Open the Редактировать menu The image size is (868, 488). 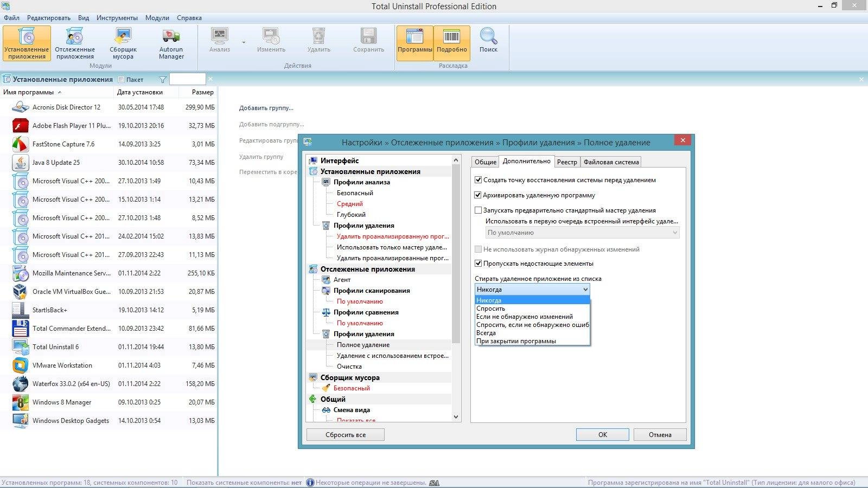[x=49, y=18]
